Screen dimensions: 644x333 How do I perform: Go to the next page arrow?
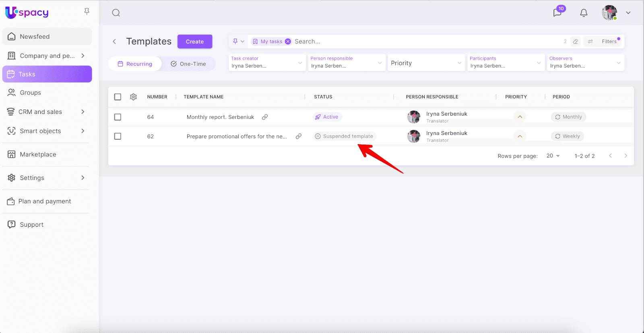[625, 156]
